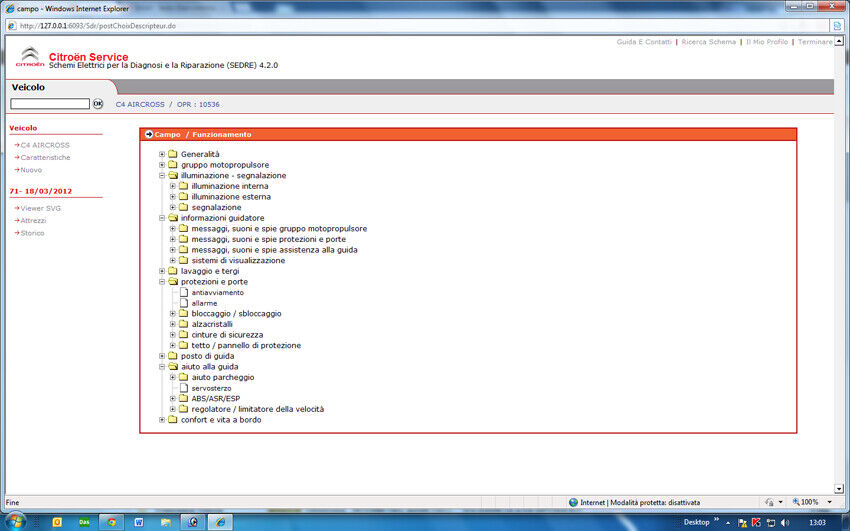850x531 pixels.
Task: Select the allarme tree item
Action: [x=204, y=303]
